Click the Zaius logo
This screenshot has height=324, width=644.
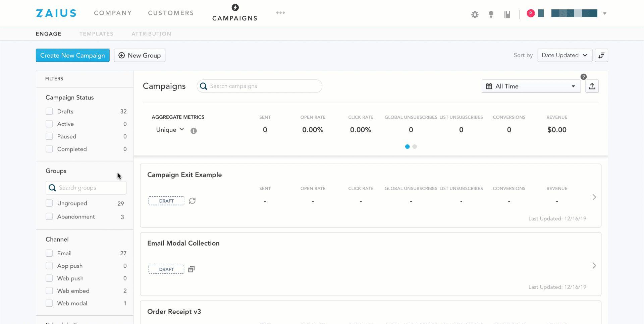click(x=56, y=13)
